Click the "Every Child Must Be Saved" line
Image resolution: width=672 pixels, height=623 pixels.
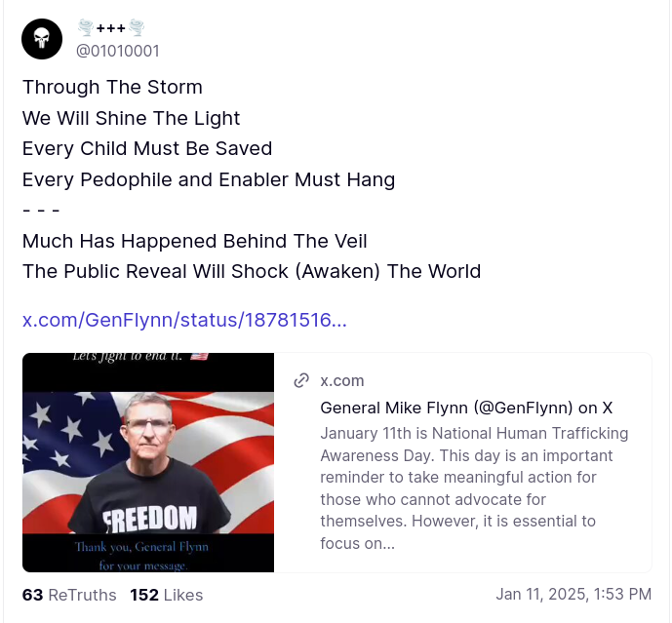[147, 149]
